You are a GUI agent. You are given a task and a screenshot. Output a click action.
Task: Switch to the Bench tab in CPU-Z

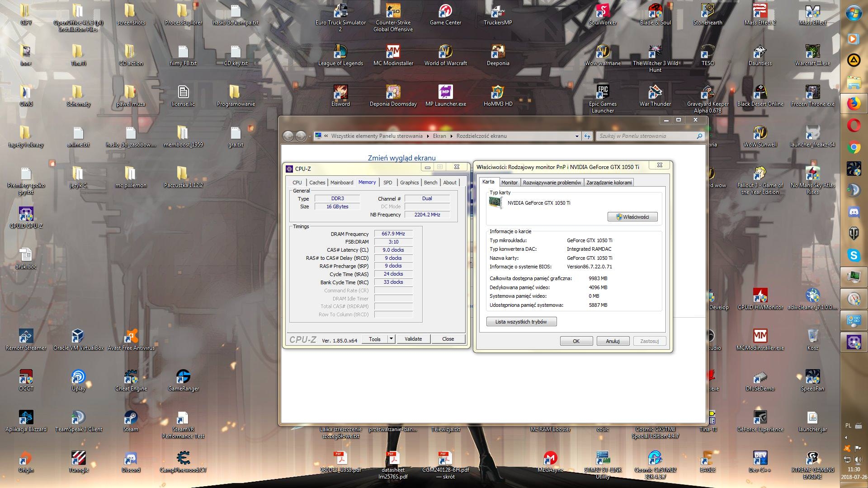pos(430,183)
